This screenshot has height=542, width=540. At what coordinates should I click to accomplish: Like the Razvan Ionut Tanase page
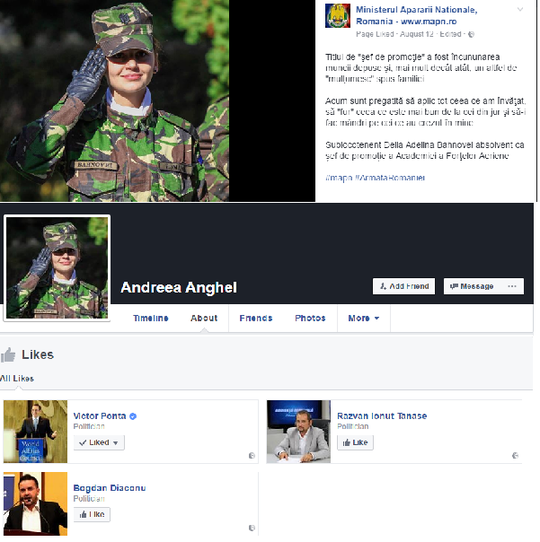pos(355,442)
